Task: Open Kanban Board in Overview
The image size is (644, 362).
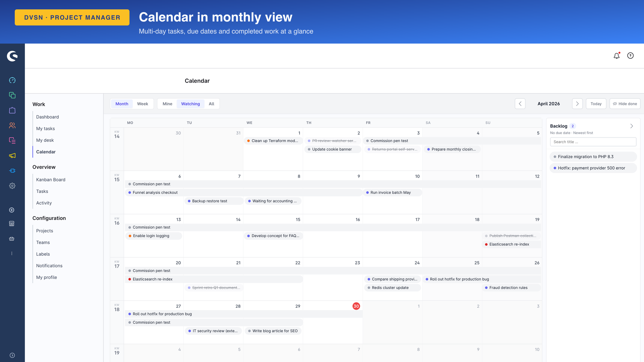Action: [x=51, y=180]
